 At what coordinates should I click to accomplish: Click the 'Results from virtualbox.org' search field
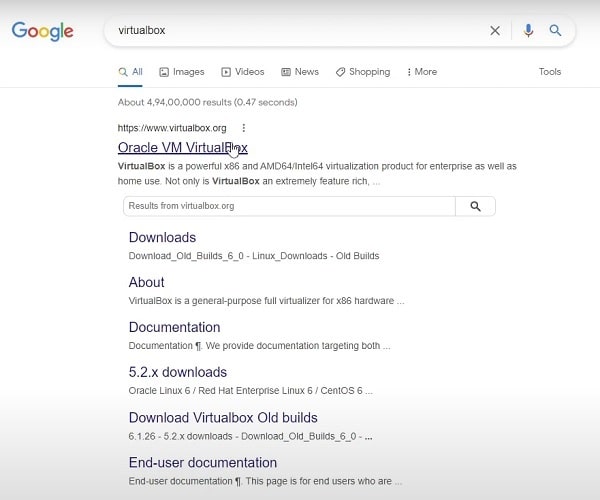point(289,206)
